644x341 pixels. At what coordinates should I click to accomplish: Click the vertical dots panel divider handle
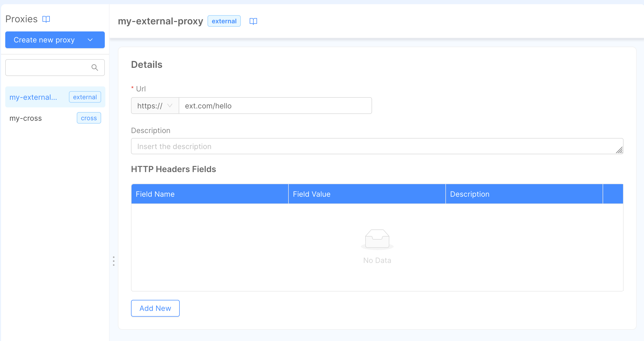click(113, 261)
